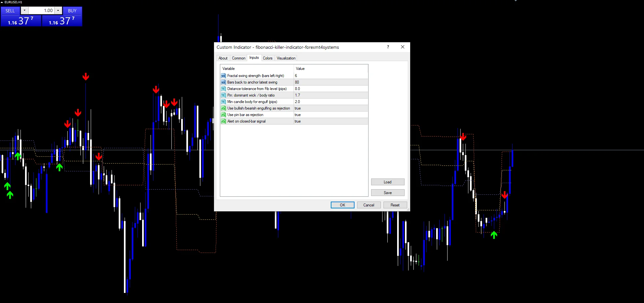Click the BUY one-click trading button
Screen dimensions: 644x303
point(72,11)
